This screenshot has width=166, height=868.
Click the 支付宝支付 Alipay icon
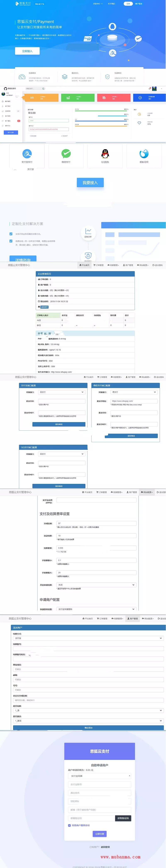point(27,154)
